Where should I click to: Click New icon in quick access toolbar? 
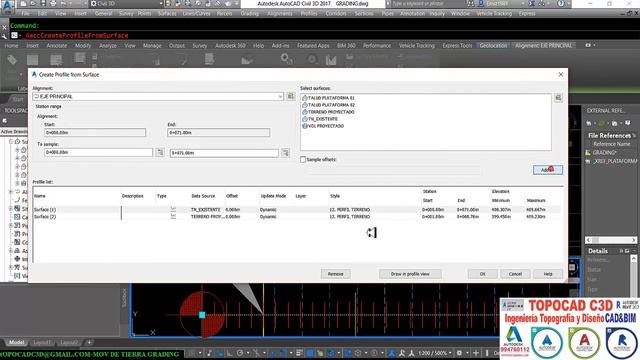23,4
